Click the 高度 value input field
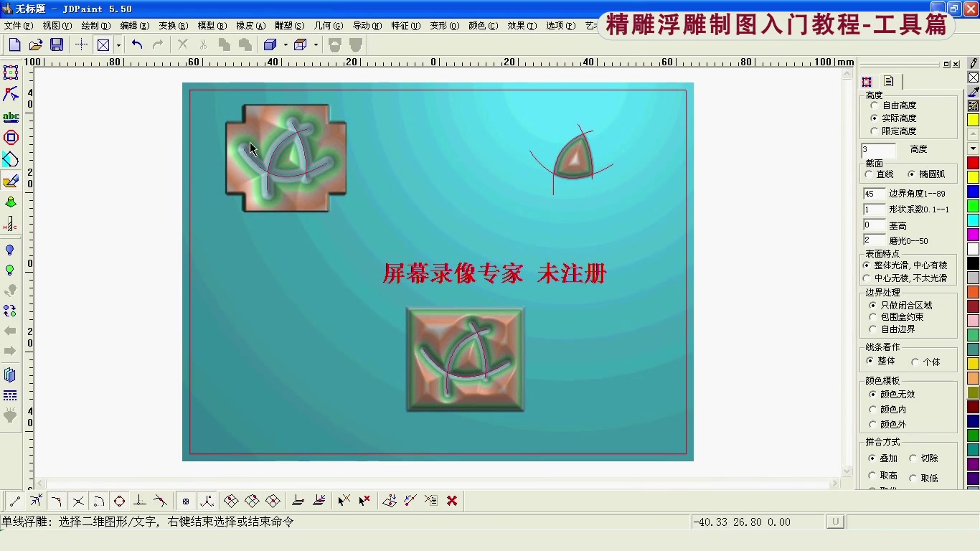 pyautogui.click(x=879, y=149)
